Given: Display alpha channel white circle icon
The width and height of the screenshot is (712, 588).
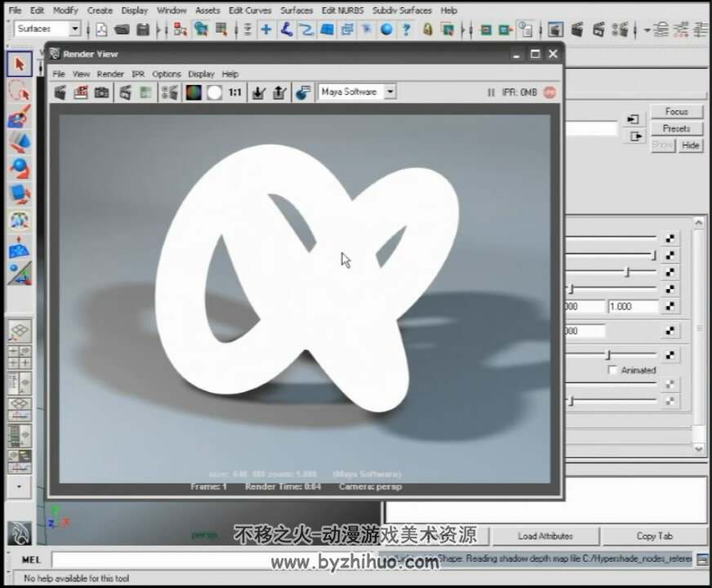Looking at the screenshot, I should pyautogui.click(x=214, y=92).
